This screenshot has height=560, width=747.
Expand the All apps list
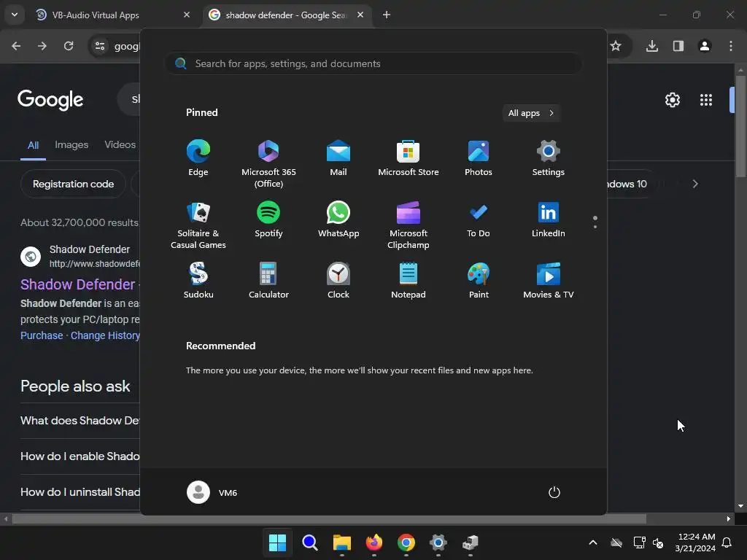tap(531, 113)
